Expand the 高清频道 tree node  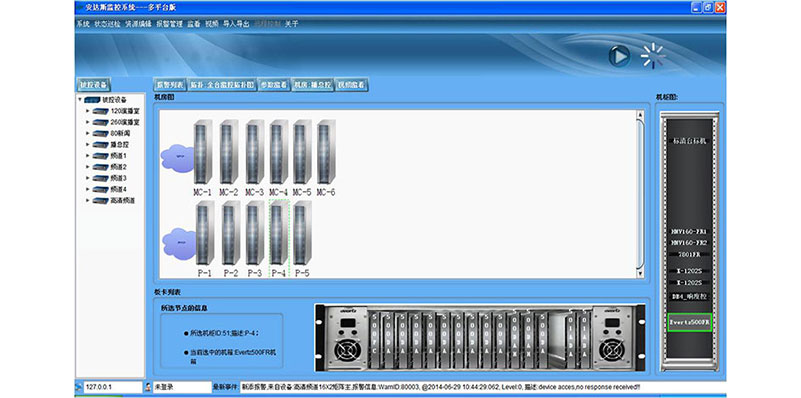(88, 201)
